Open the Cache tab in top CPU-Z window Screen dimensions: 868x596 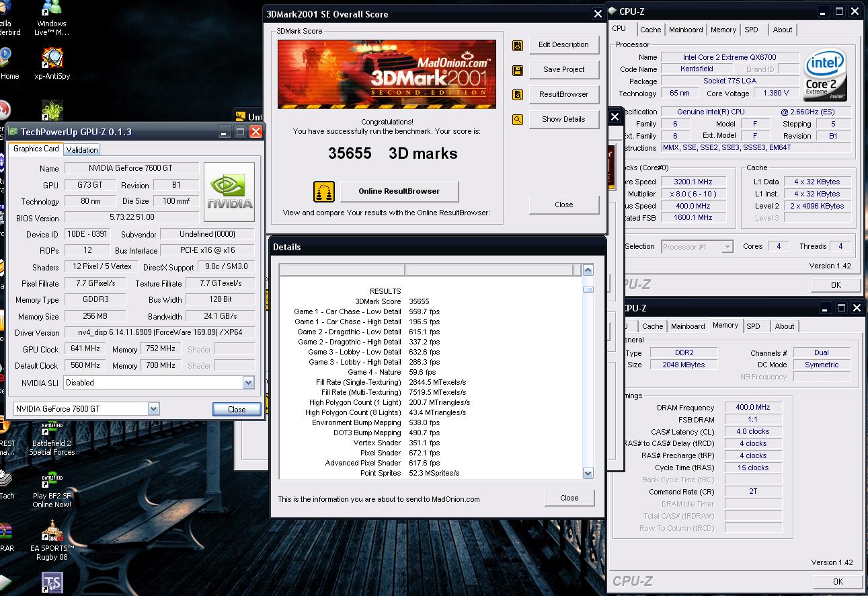coord(650,30)
